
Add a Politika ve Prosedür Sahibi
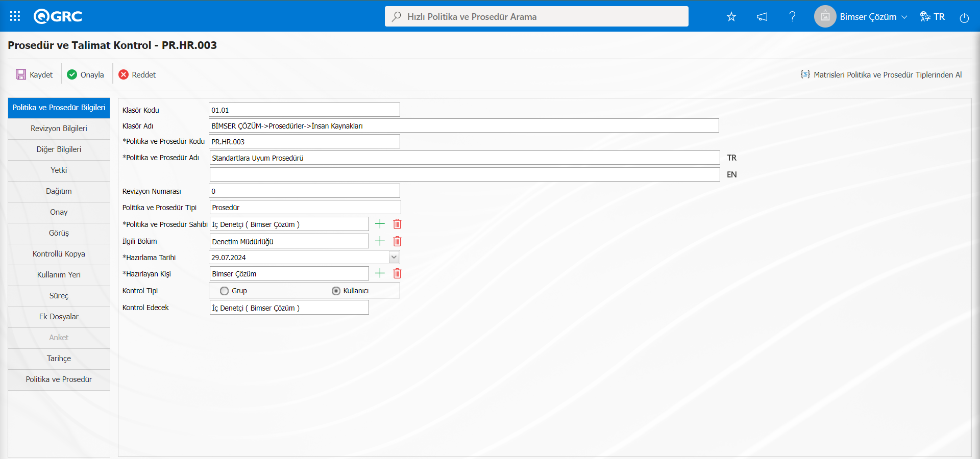(x=380, y=224)
